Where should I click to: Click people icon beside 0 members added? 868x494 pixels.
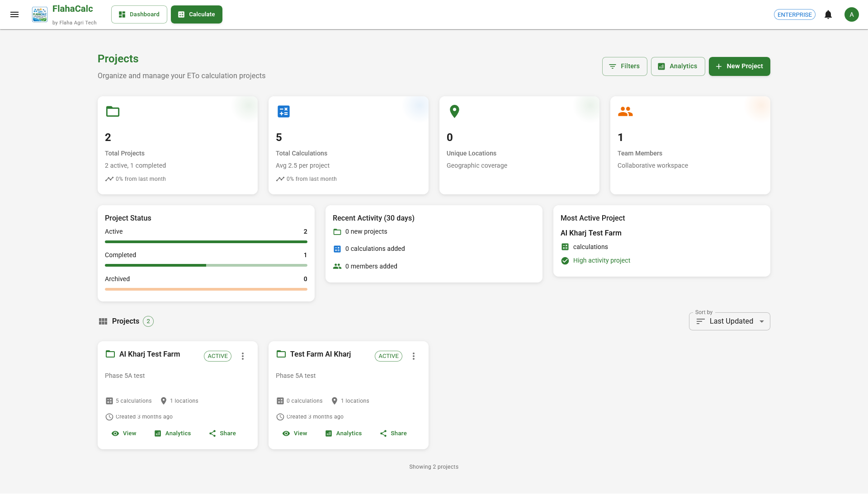pyautogui.click(x=337, y=266)
